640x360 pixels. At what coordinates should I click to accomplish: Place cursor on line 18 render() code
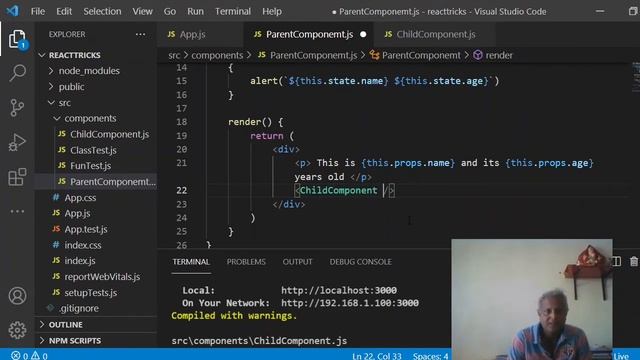256,122
